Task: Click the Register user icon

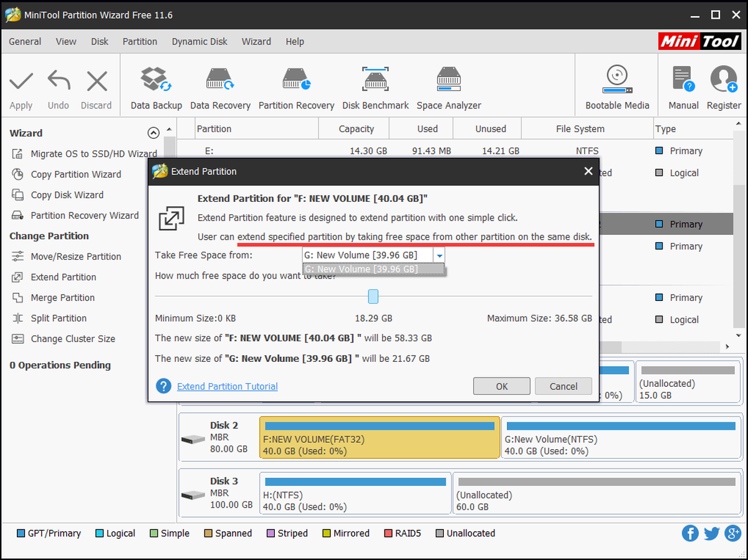Action: tap(724, 80)
